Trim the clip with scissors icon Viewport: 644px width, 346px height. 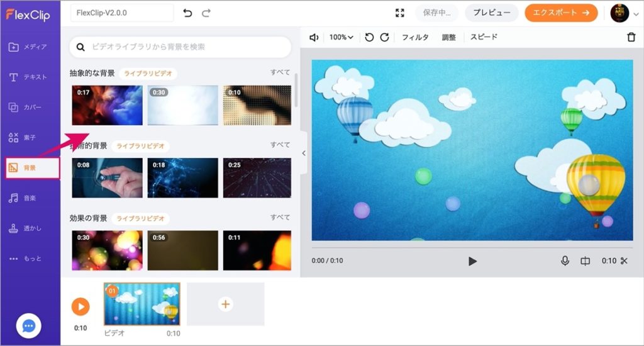pos(625,261)
